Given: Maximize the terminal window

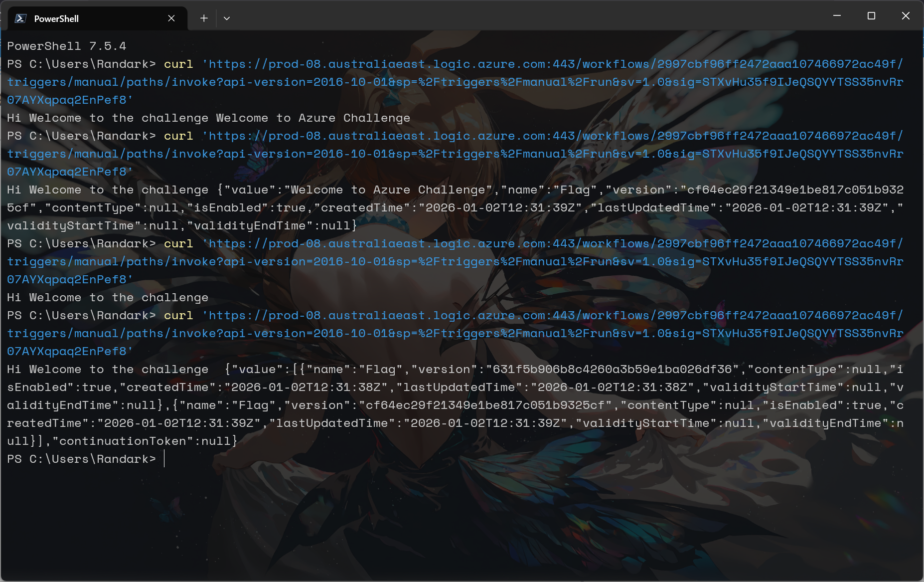Looking at the screenshot, I should [871, 16].
